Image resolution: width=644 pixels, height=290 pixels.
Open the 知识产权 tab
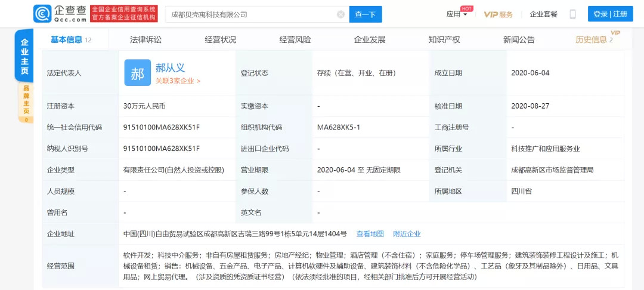tap(444, 39)
